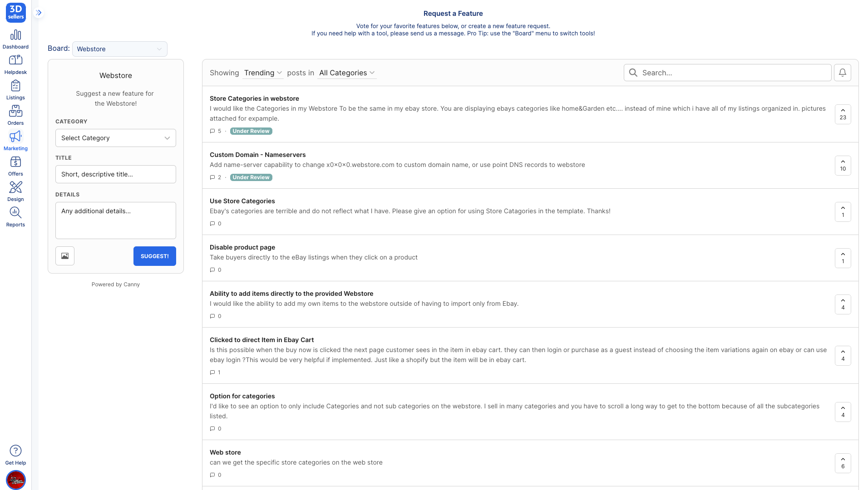868x490 pixels.
Task: Click the Powered by Canny link
Action: (115, 284)
